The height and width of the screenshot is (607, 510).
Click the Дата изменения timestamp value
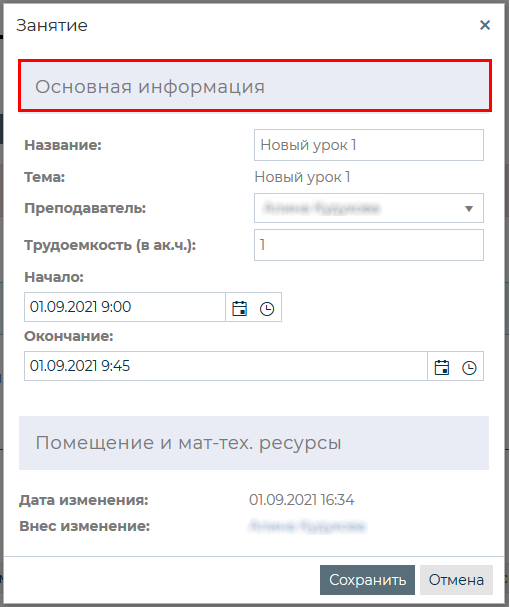(x=301, y=500)
